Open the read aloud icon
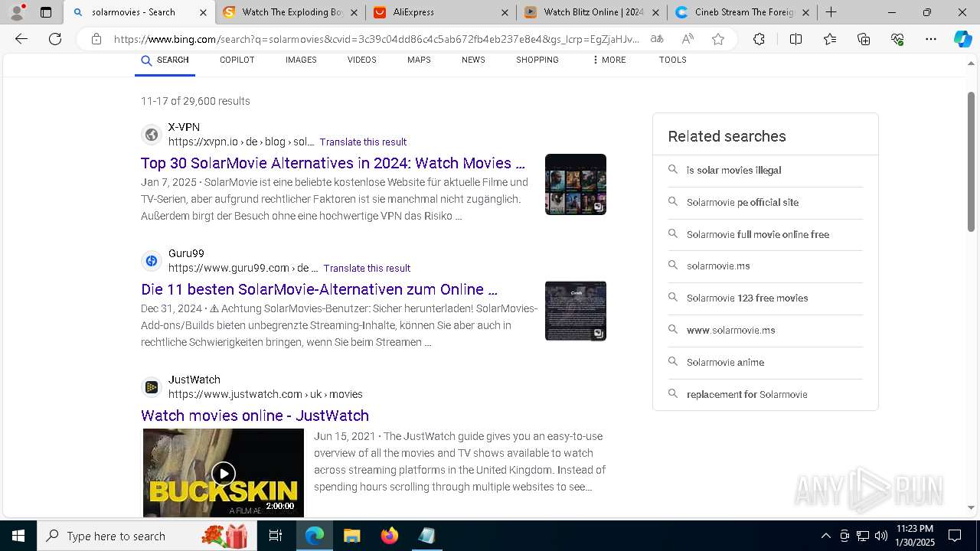Viewport: 980px width, 551px height. click(x=688, y=39)
